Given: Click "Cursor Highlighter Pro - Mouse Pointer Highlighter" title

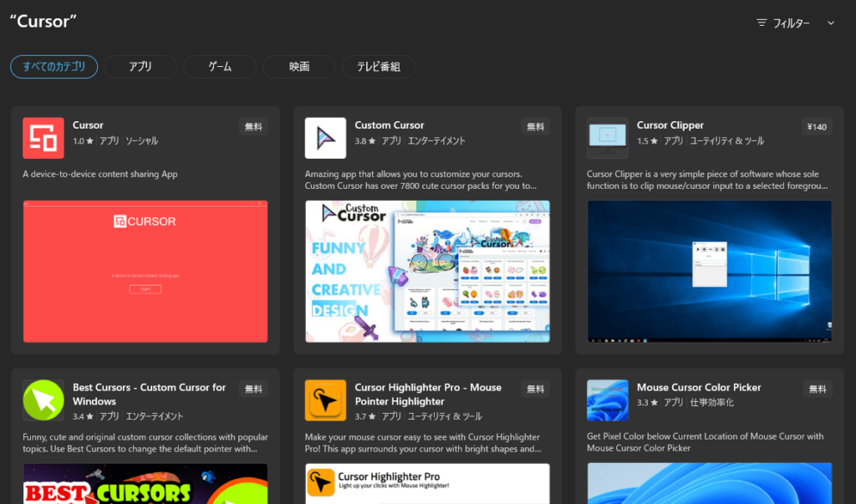Looking at the screenshot, I should click(x=428, y=395).
